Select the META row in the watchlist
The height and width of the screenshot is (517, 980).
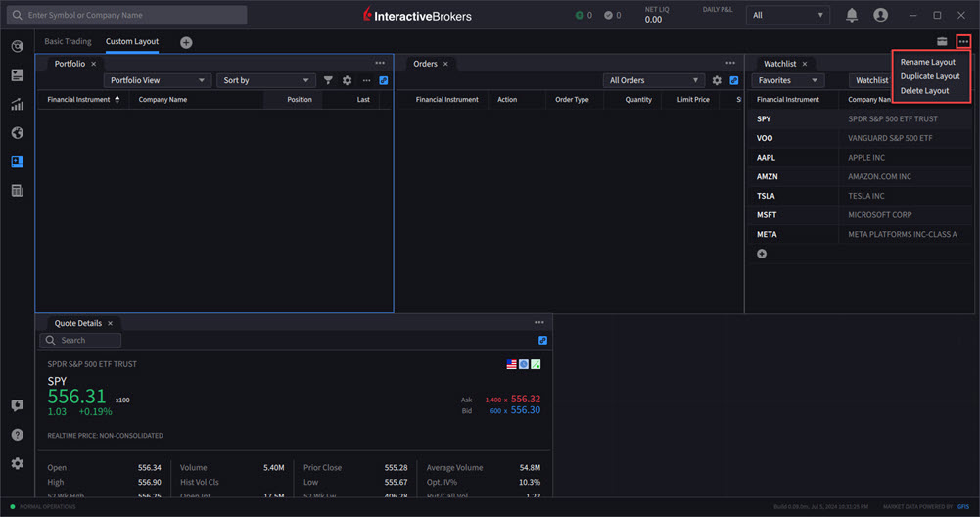(x=860, y=234)
